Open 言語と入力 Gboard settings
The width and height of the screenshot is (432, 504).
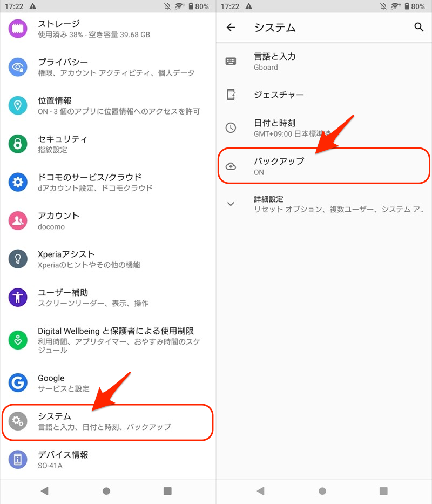[324, 62]
